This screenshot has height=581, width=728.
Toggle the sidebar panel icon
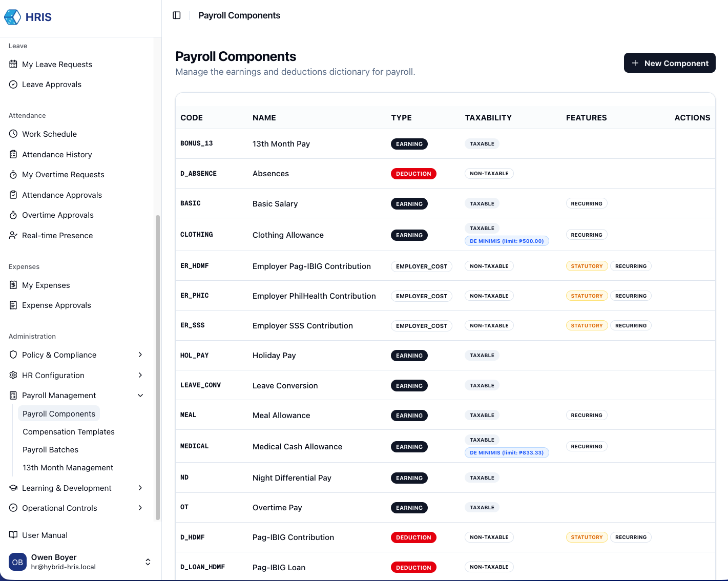[177, 15]
